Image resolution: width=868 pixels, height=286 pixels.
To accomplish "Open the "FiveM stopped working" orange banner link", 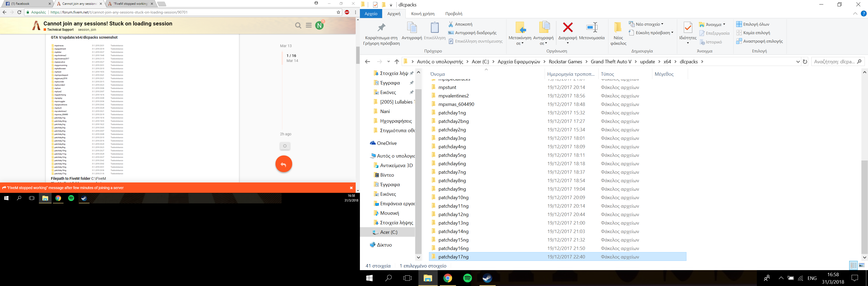I will tap(65, 188).
